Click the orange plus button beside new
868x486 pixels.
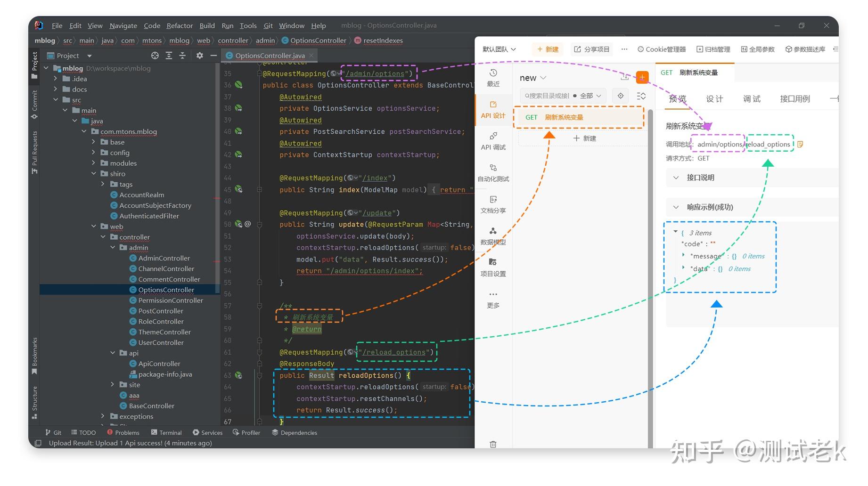(x=642, y=77)
